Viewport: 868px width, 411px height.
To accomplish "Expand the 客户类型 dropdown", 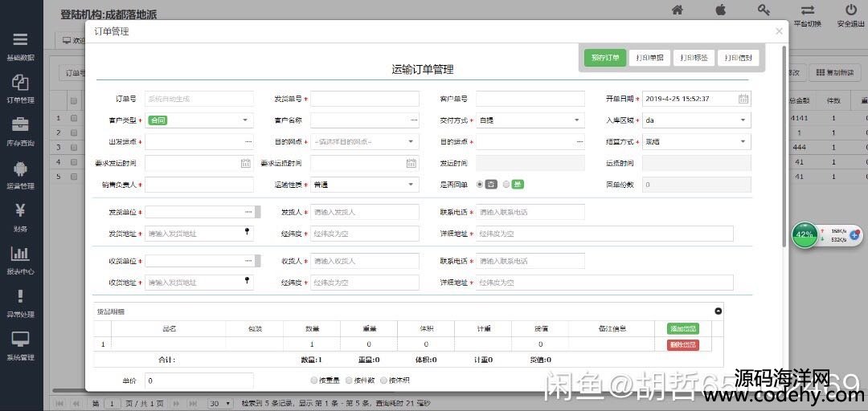I will pyautogui.click(x=245, y=120).
